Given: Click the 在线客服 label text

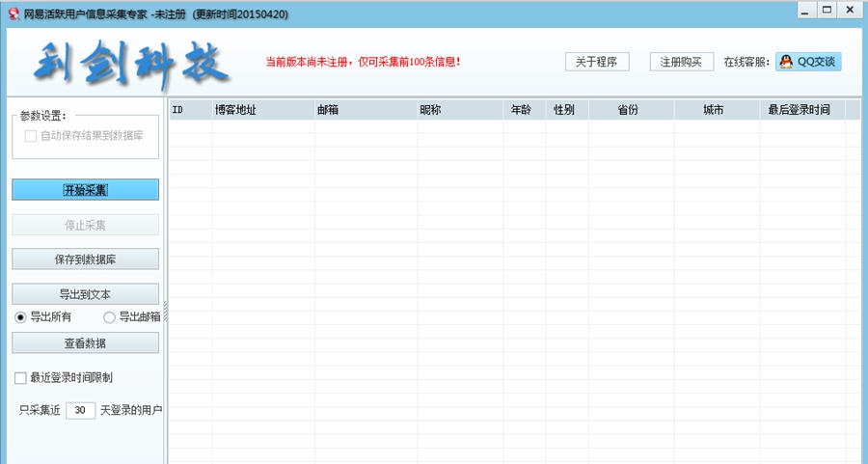Looking at the screenshot, I should [746, 62].
